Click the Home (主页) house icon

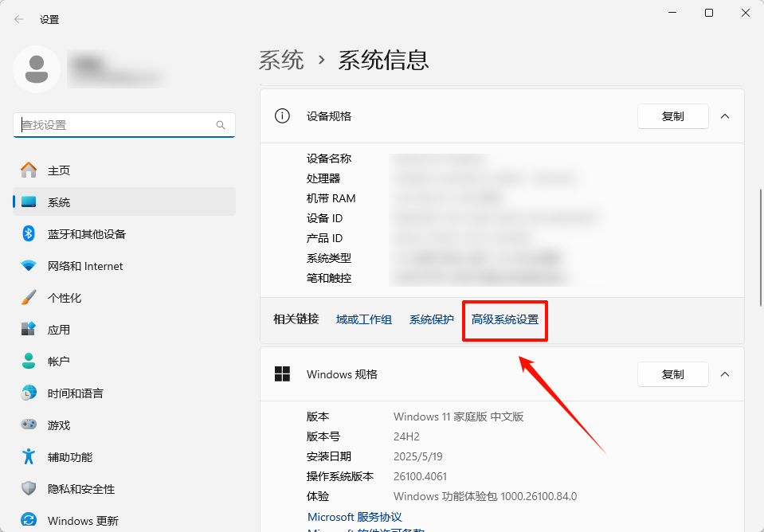pyautogui.click(x=29, y=170)
